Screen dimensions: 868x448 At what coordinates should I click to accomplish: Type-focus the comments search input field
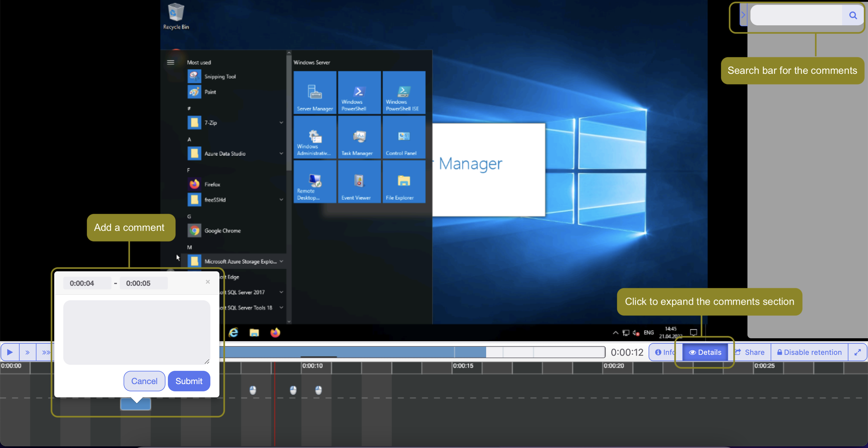tap(797, 15)
